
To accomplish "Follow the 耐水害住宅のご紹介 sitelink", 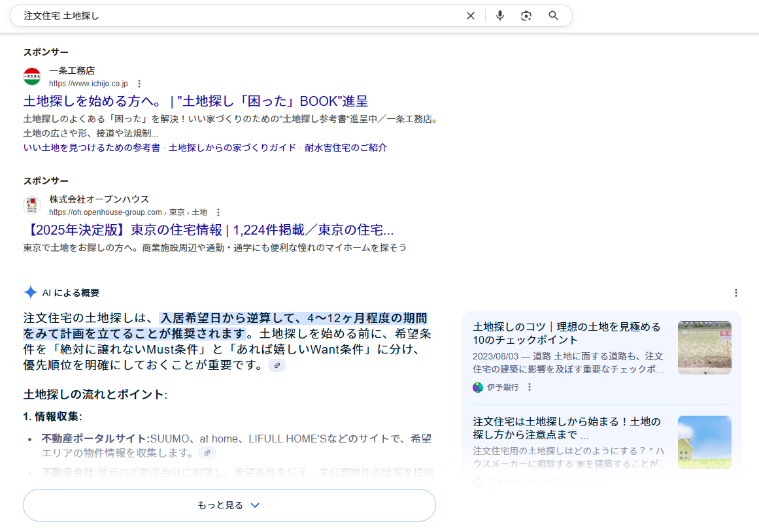I will point(346,148).
